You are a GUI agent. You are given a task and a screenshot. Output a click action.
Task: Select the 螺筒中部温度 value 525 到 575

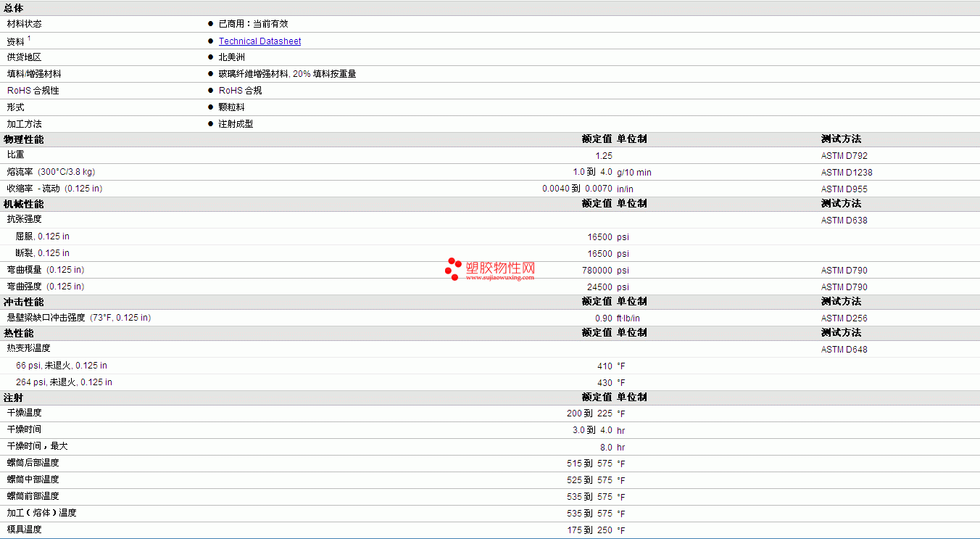[x=589, y=480]
